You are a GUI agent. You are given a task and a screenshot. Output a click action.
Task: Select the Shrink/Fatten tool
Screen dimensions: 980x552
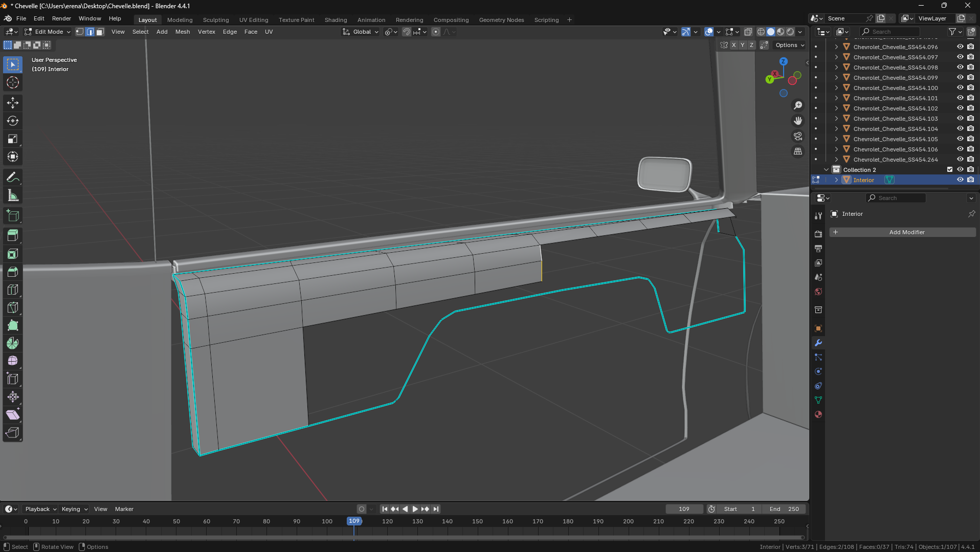tap(13, 397)
